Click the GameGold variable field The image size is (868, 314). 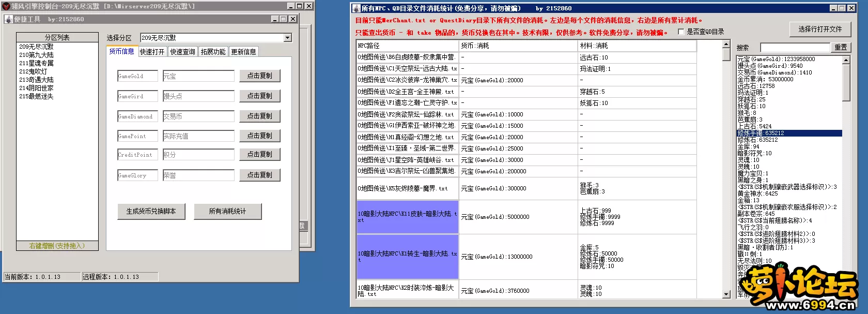137,76
